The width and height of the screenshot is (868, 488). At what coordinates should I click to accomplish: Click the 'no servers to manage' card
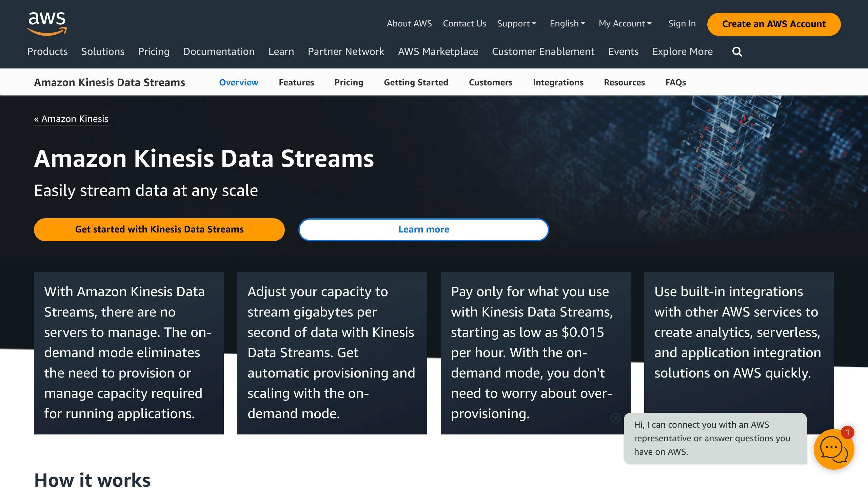coord(129,353)
